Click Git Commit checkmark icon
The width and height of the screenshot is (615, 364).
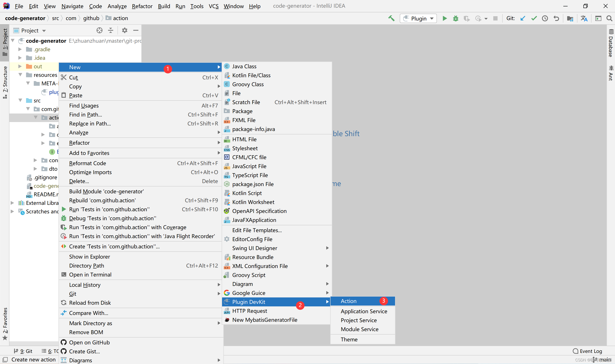pos(534,18)
